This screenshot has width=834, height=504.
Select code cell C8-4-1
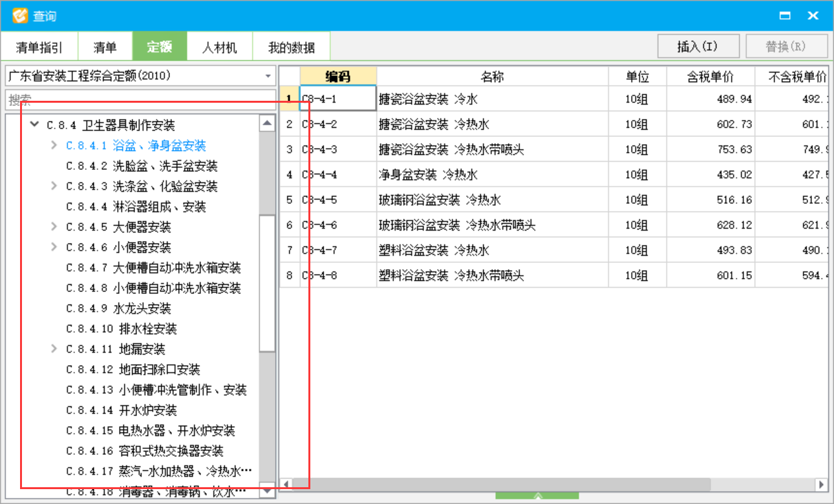click(x=338, y=99)
